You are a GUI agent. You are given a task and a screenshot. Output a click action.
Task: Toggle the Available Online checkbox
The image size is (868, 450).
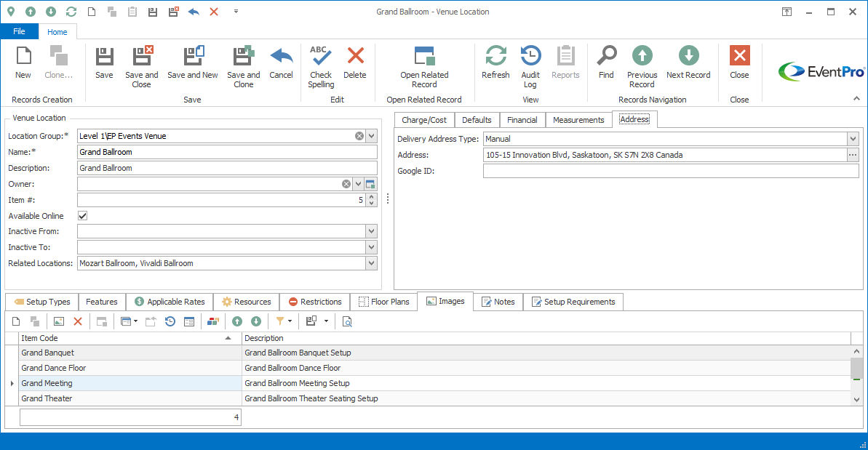(x=82, y=216)
